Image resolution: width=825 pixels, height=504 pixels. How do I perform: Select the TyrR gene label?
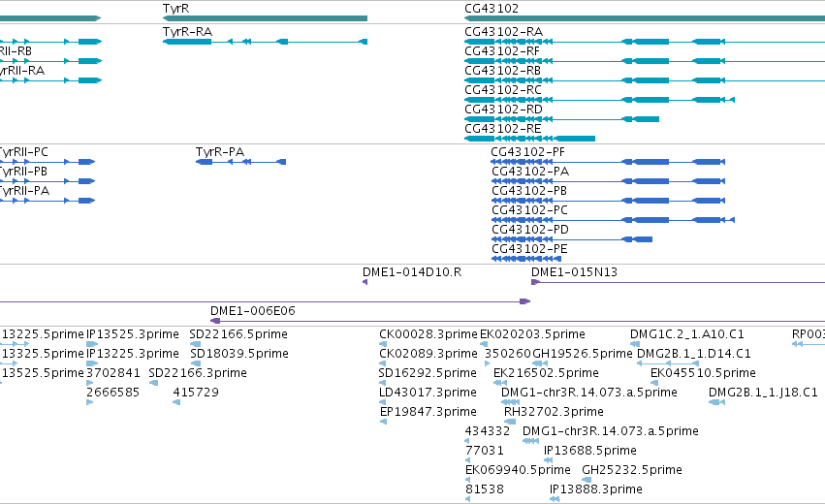coord(175,9)
